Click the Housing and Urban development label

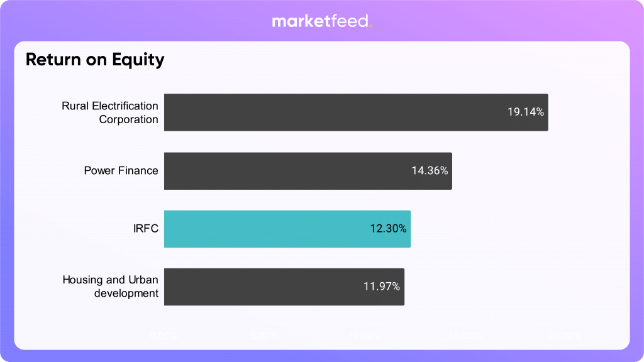(111, 287)
